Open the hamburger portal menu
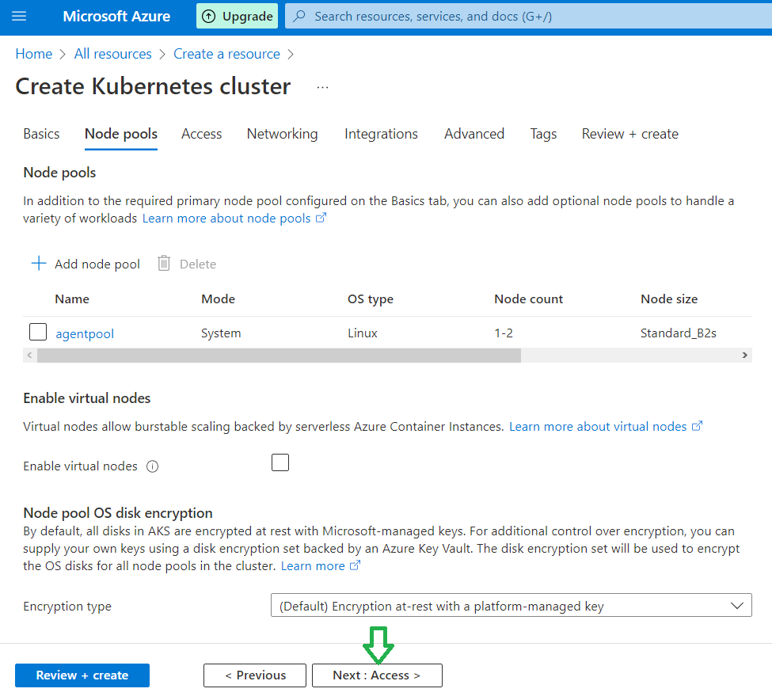This screenshot has height=700, width=772. [19, 17]
